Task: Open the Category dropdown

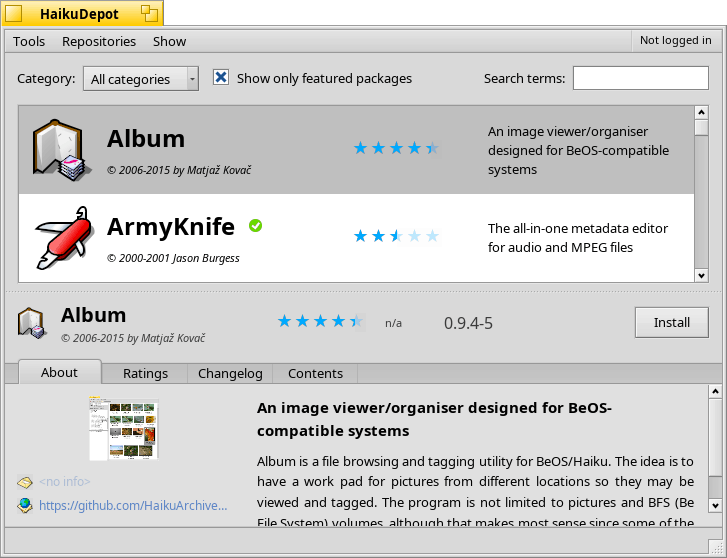Action: click(x=140, y=79)
